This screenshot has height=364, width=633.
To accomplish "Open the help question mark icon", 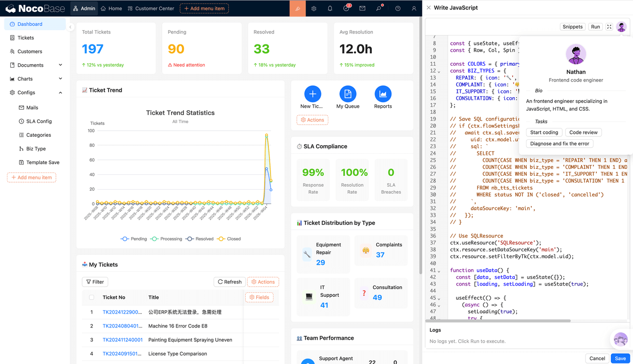I will pyautogui.click(x=398, y=8).
